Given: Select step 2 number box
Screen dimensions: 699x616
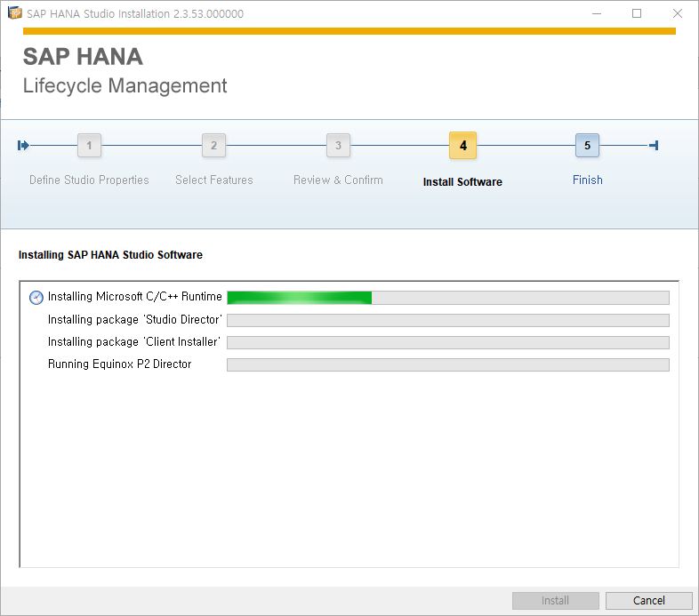Looking at the screenshot, I should 214,145.
